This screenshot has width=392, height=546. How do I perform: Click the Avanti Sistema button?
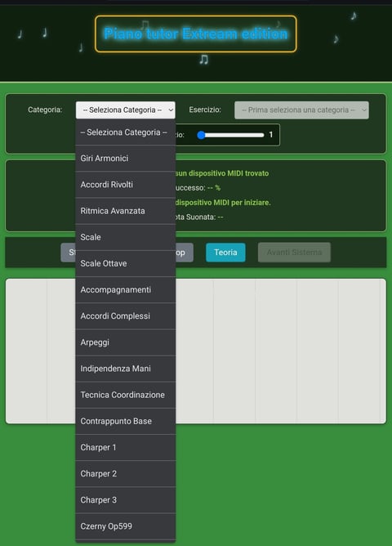(x=294, y=253)
